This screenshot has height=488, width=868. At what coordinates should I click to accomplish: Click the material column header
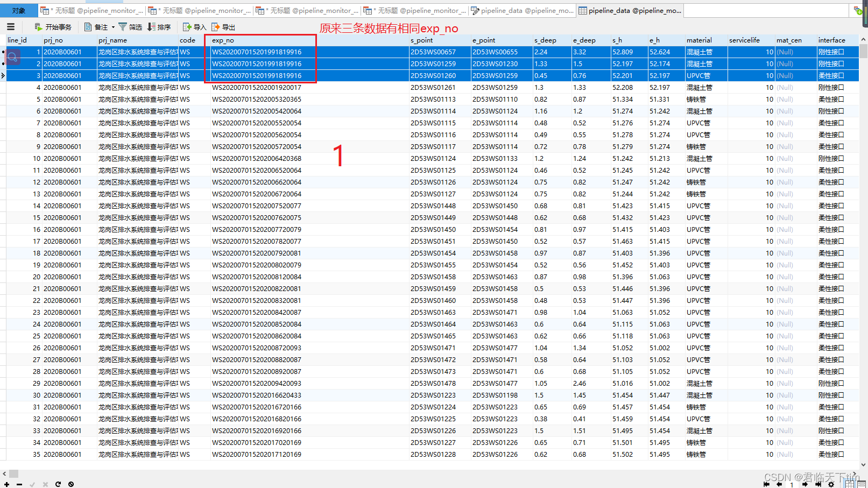click(x=706, y=40)
